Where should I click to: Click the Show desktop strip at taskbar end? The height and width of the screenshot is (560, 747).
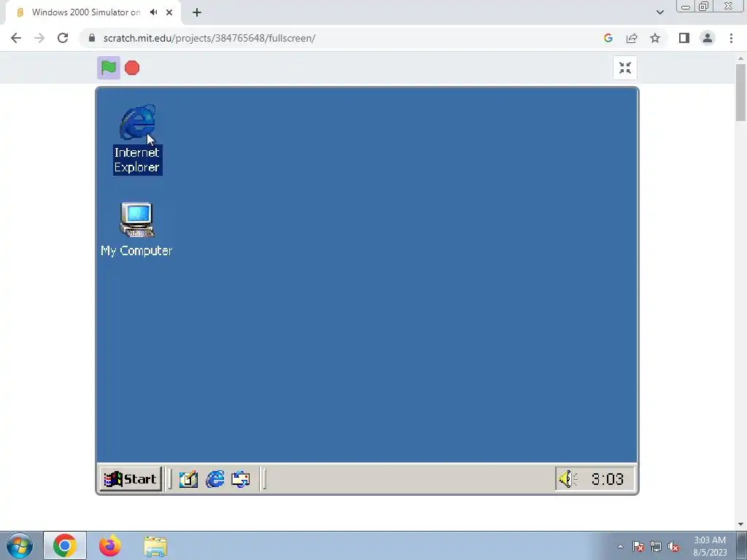coord(742,545)
